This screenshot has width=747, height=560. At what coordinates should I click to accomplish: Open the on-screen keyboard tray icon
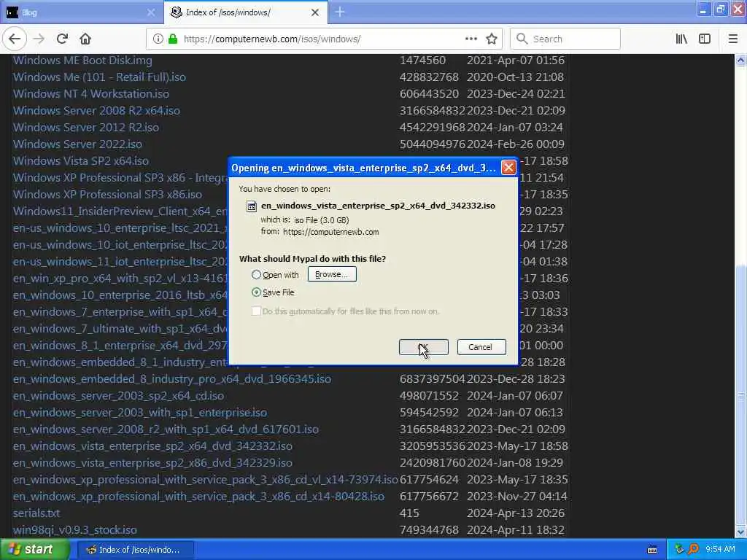click(652, 550)
